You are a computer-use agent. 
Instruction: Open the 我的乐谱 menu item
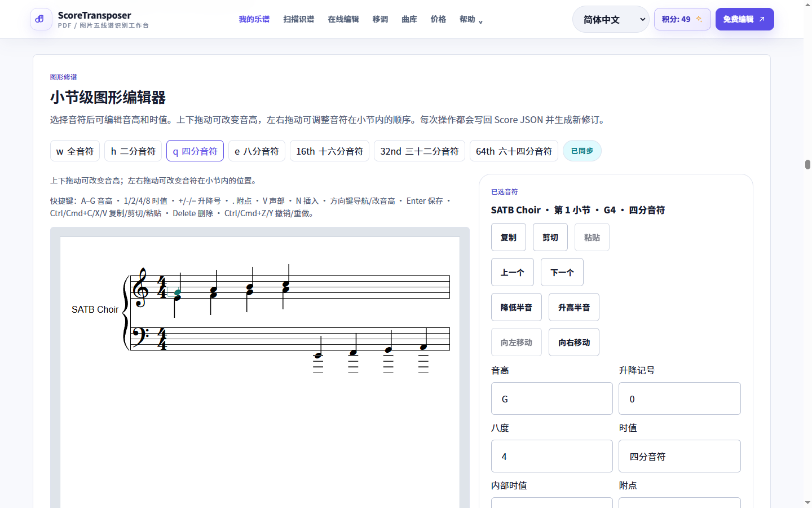(254, 19)
